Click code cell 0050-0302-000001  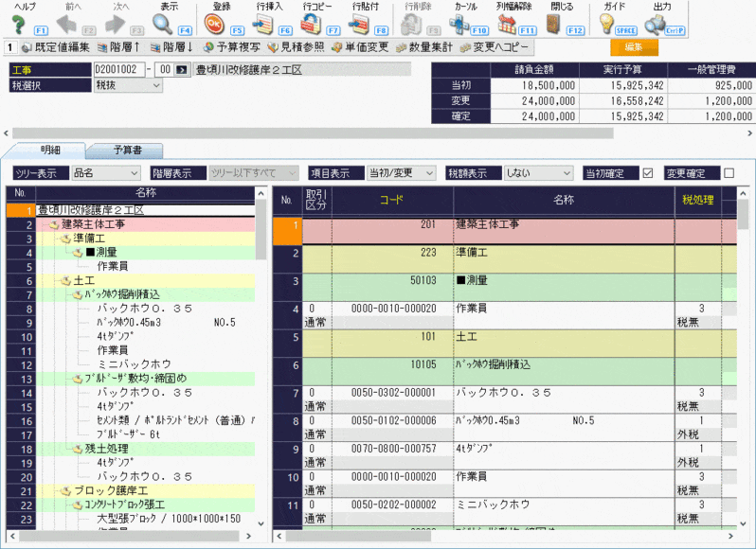point(393,393)
